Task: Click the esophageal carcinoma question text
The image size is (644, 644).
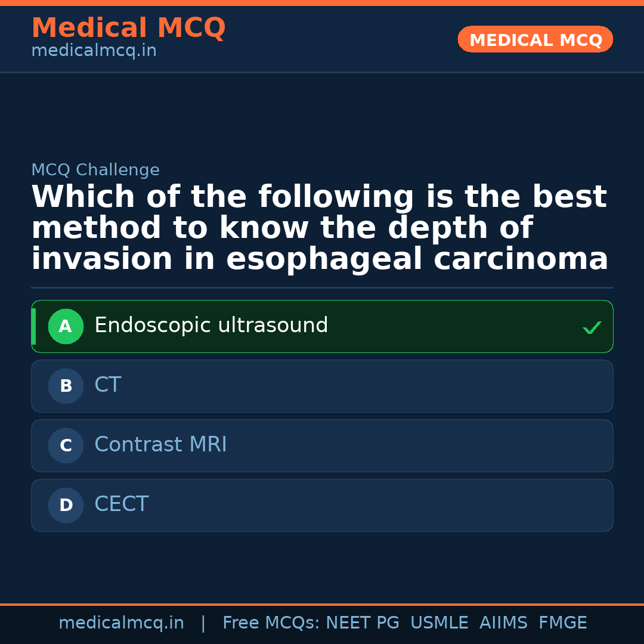Action: (320, 229)
